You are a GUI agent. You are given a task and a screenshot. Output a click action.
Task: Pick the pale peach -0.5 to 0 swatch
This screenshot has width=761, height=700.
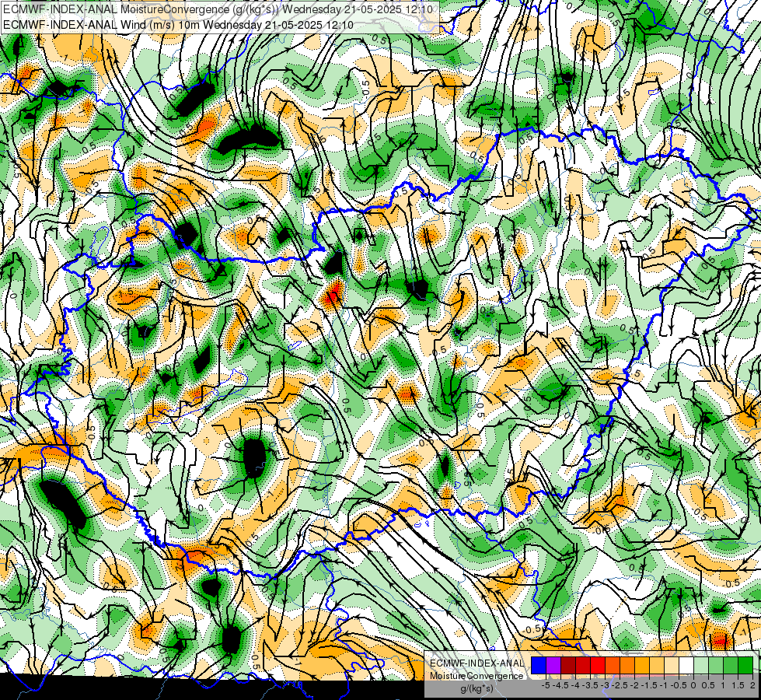(672, 665)
